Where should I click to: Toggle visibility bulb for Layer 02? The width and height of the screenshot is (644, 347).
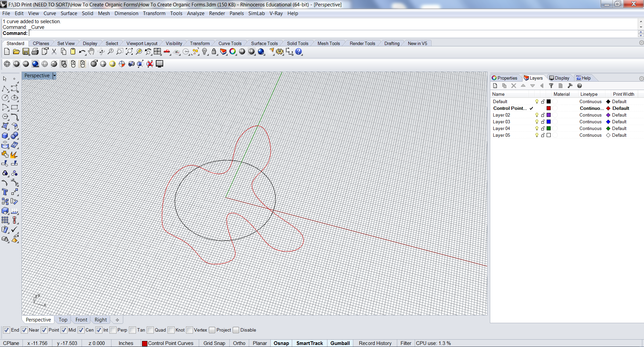point(537,115)
